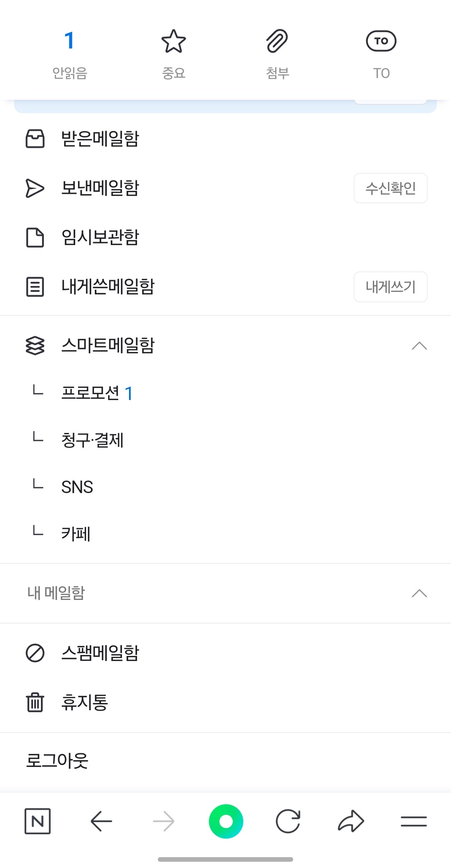This screenshot has width=451, height=868.
Task: Open the unread count filter
Action: click(69, 41)
